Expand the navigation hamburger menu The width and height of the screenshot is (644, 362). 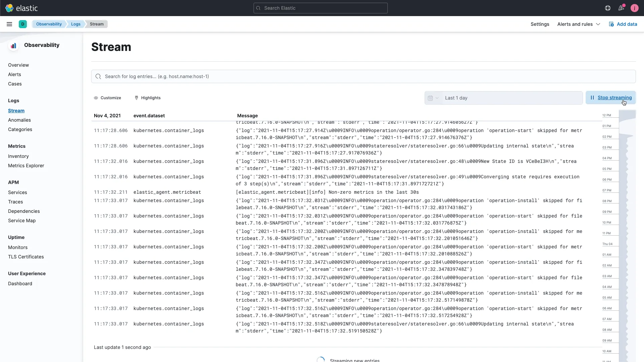point(9,24)
